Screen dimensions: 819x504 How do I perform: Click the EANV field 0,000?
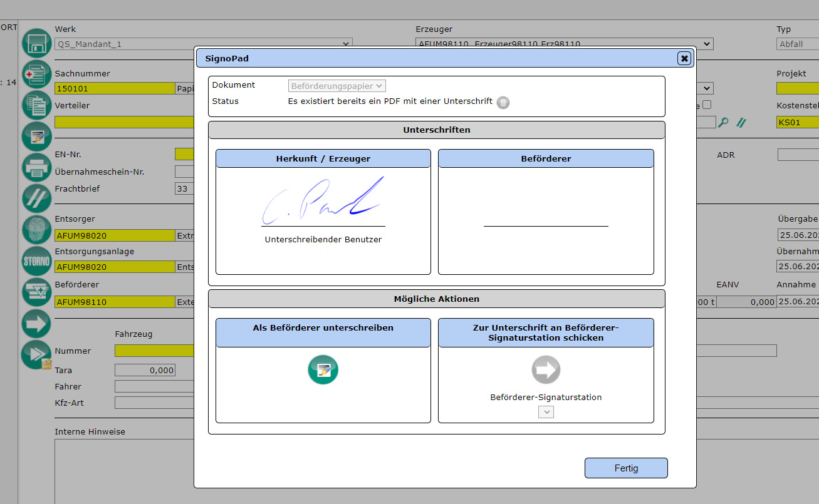pyautogui.click(x=746, y=302)
